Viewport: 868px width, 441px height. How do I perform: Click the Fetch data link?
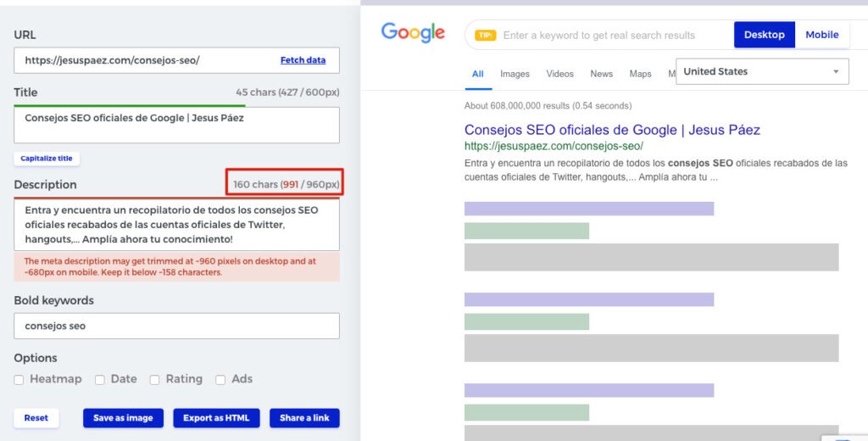[x=303, y=60]
